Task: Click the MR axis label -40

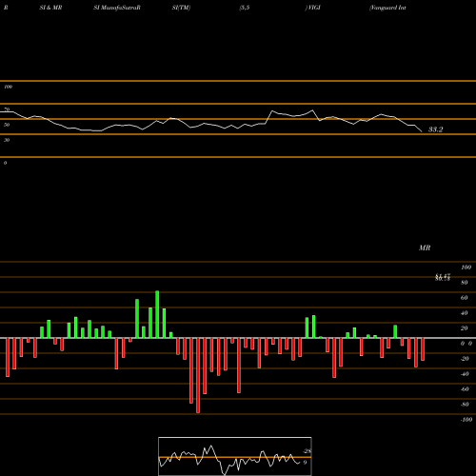Action: coord(465,374)
